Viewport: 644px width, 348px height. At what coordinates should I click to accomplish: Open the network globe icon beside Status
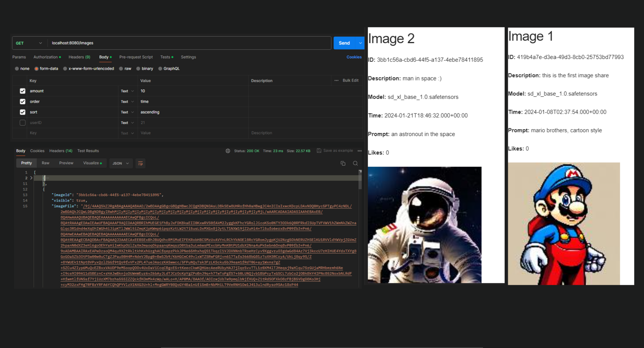point(228,151)
